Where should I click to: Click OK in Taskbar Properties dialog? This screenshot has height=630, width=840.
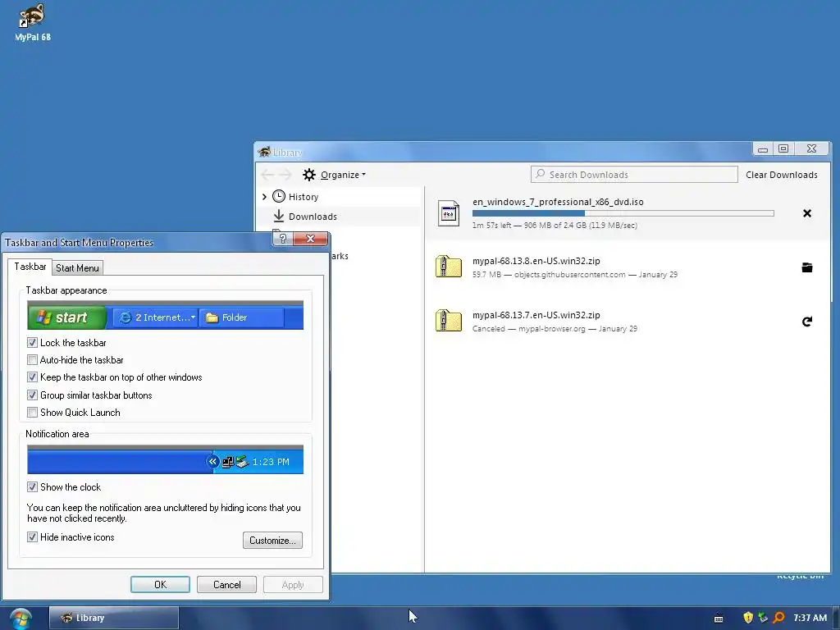pyautogui.click(x=160, y=584)
